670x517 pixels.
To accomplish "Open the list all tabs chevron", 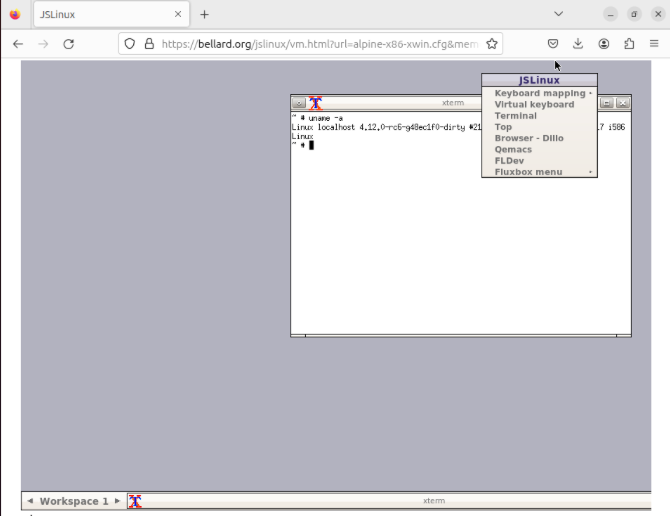I will pyautogui.click(x=558, y=14).
